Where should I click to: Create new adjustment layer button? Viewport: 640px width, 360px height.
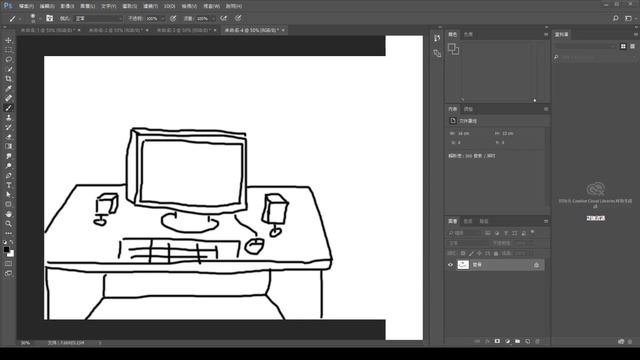[x=507, y=341]
